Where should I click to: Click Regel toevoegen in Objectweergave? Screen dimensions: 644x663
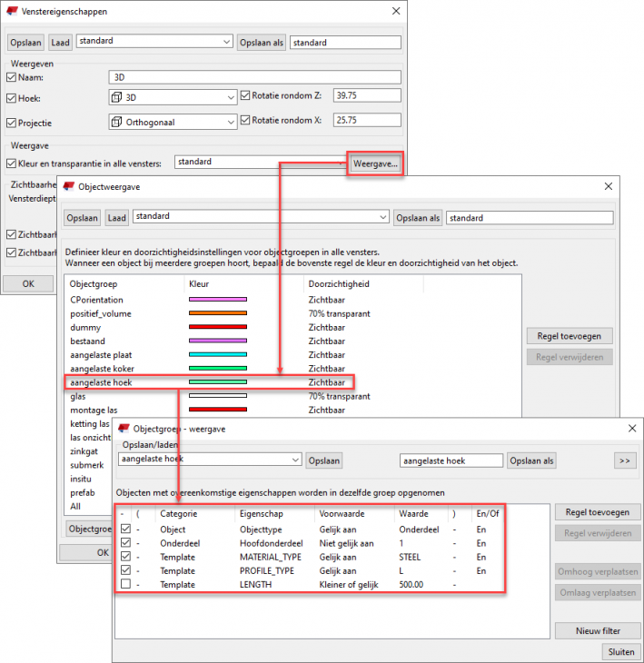click(x=570, y=336)
